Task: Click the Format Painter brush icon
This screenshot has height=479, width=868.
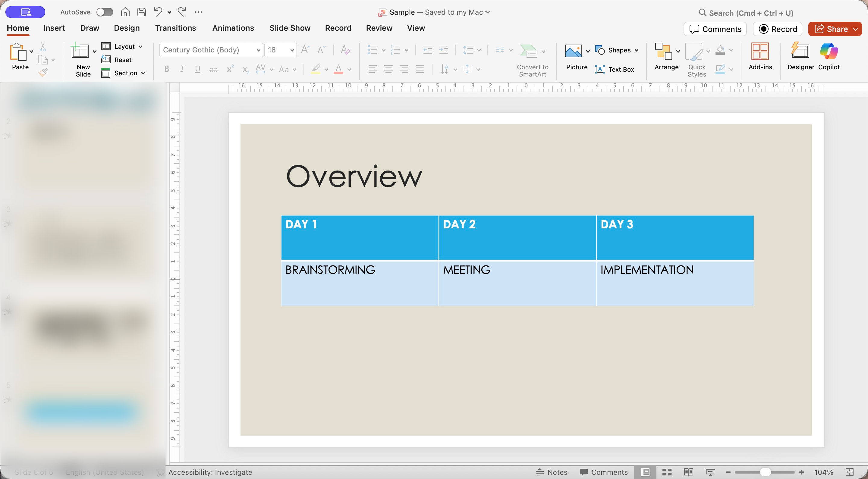Action: [x=43, y=72]
